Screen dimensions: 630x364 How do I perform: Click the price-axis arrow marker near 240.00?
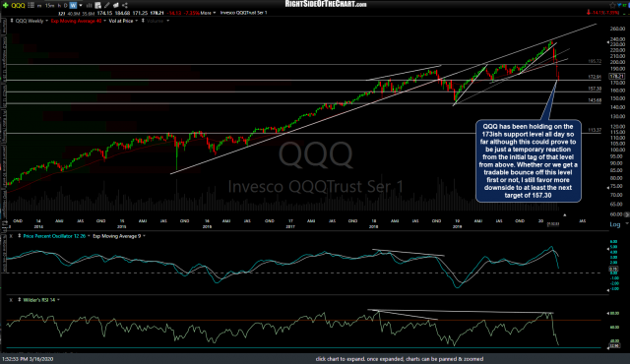[x=608, y=41]
